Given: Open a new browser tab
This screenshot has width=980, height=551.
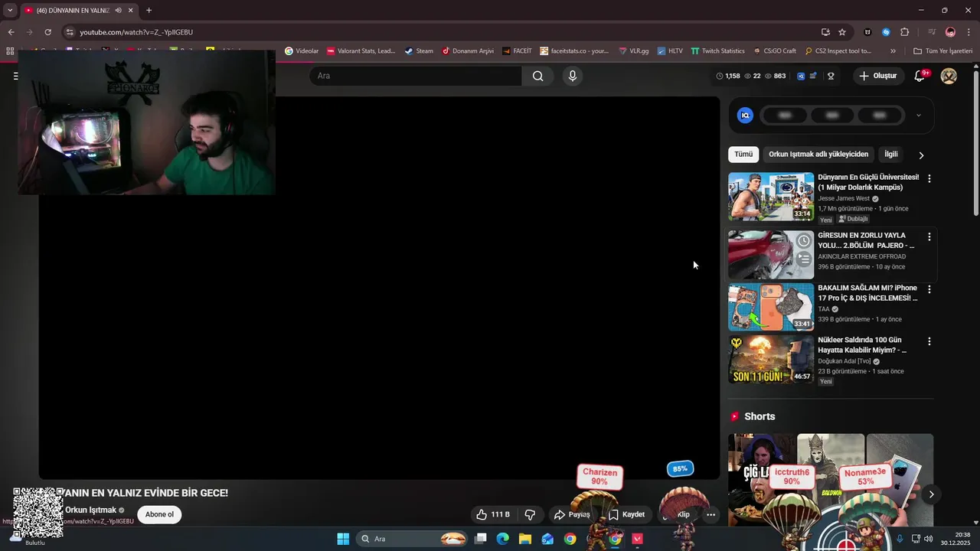Looking at the screenshot, I should coord(149,11).
